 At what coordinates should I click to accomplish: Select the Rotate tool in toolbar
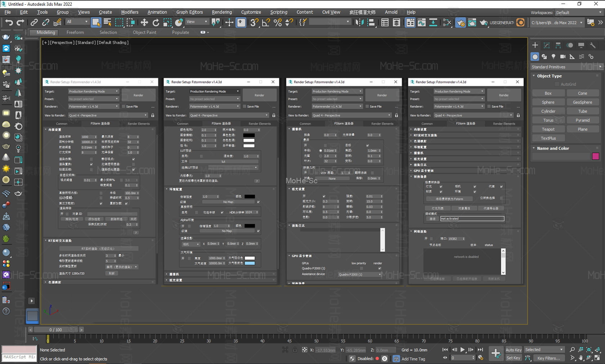(156, 23)
